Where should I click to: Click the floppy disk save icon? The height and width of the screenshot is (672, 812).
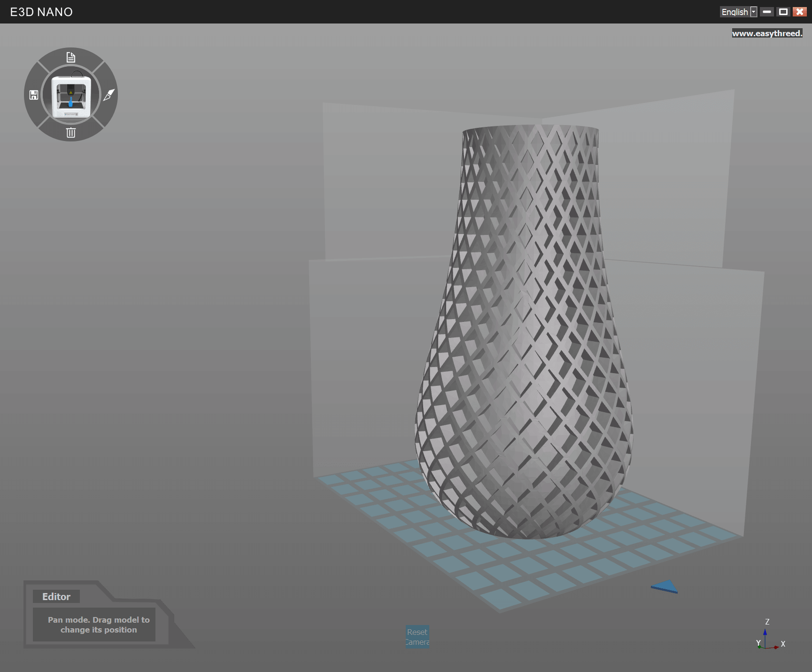click(x=34, y=95)
